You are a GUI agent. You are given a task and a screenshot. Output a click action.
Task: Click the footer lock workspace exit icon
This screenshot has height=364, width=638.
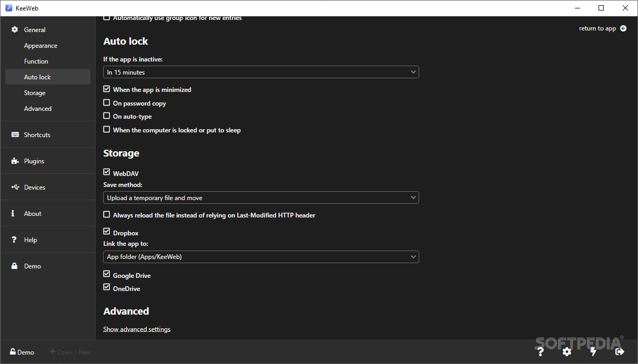(x=620, y=351)
